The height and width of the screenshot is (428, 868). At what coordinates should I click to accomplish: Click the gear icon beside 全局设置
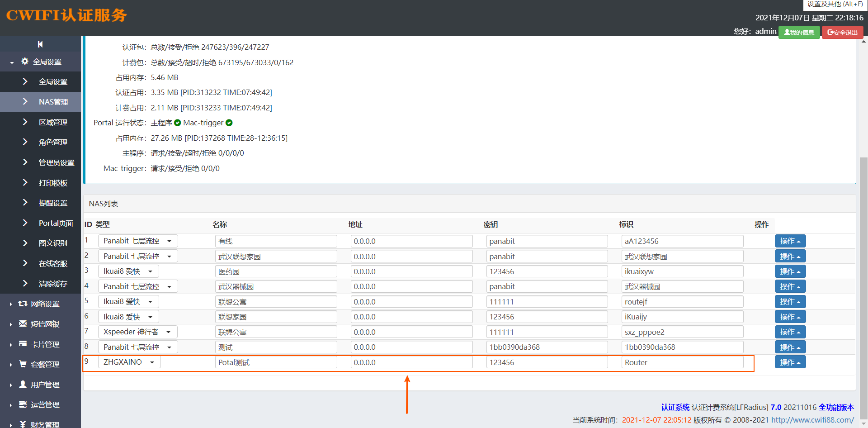click(25, 62)
